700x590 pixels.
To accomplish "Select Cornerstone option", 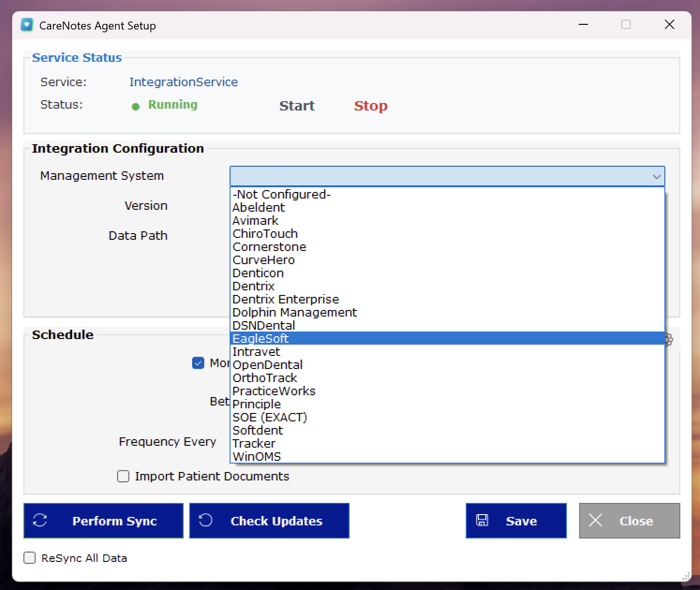I will click(x=447, y=247).
